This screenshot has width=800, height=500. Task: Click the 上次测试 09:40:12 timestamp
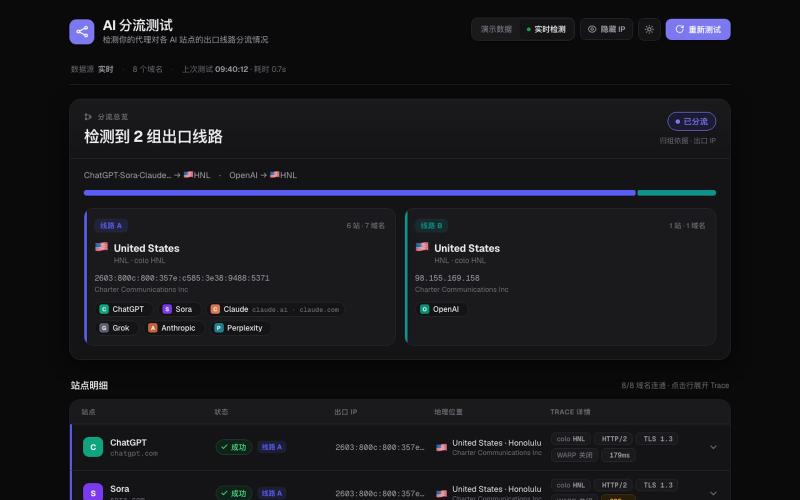coord(215,69)
